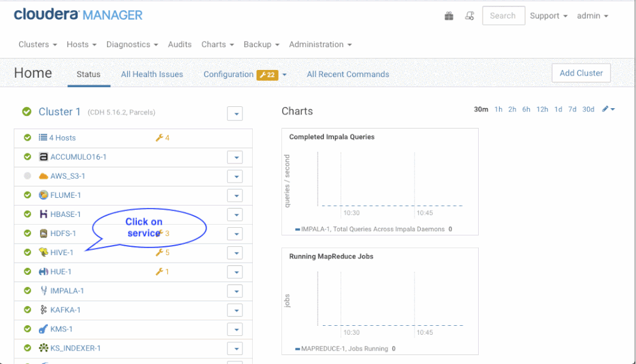Screen dimensions: 636x364
Task: Click the KAFKA-1 service icon
Action: pos(43,310)
